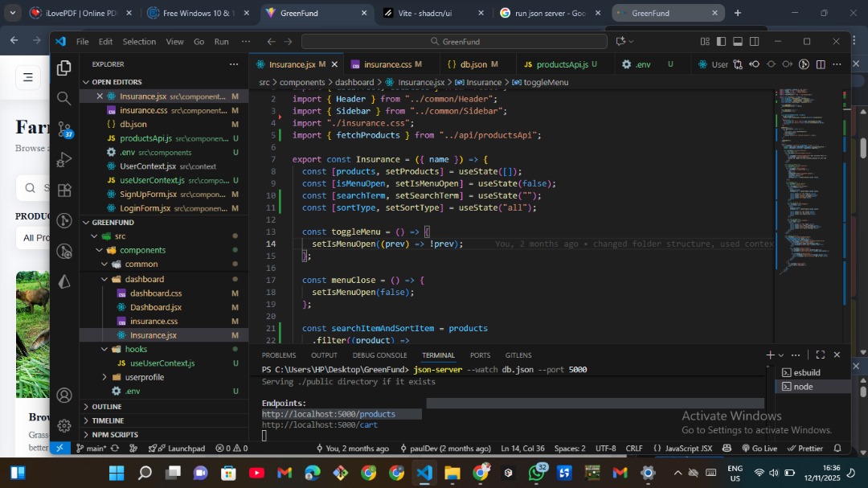Image resolution: width=868 pixels, height=488 pixels.
Task: Collapse the src folder in Explorer
Action: point(120,236)
